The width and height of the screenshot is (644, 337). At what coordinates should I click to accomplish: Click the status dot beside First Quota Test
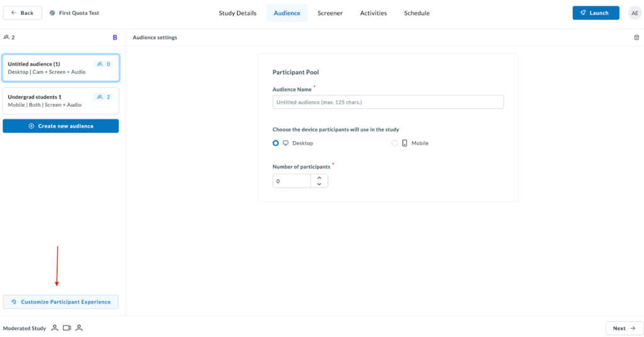(52, 13)
